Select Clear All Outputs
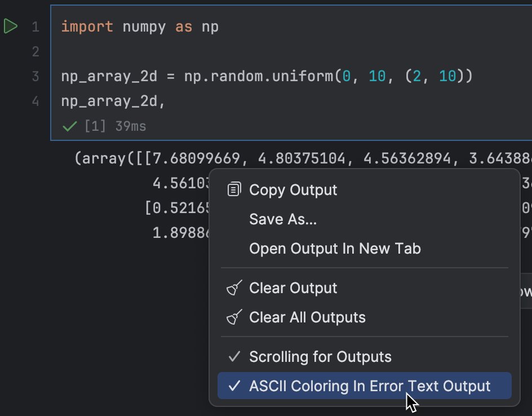 (x=307, y=317)
